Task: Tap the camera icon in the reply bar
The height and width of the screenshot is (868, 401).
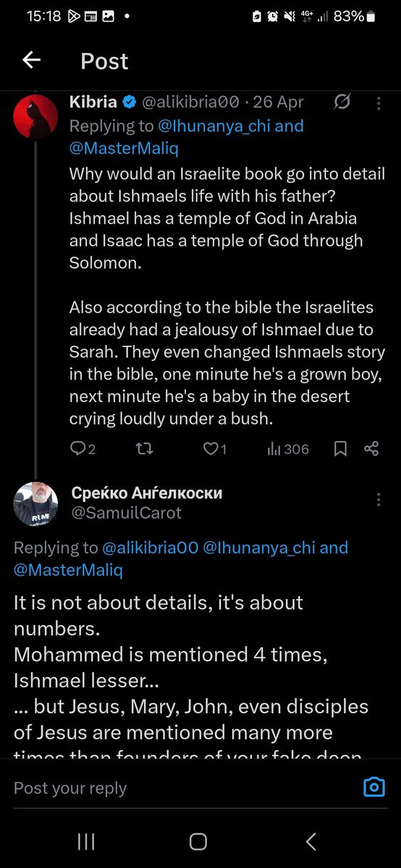Action: 373,787
